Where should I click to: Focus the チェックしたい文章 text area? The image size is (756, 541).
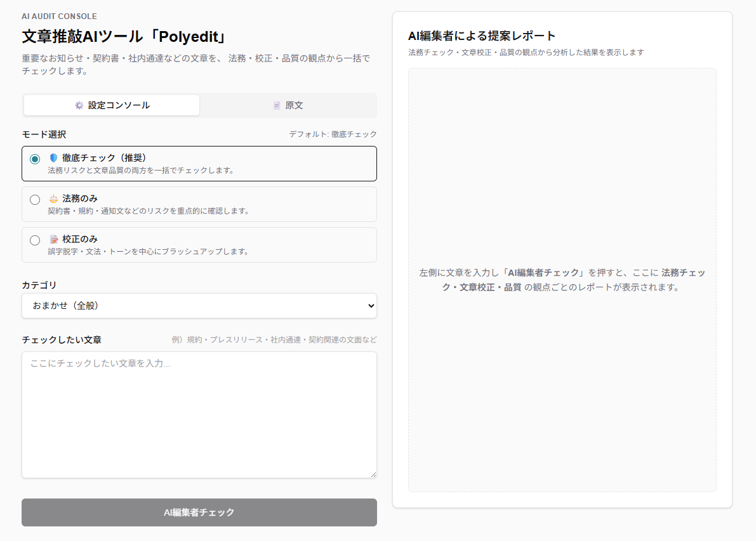199,414
